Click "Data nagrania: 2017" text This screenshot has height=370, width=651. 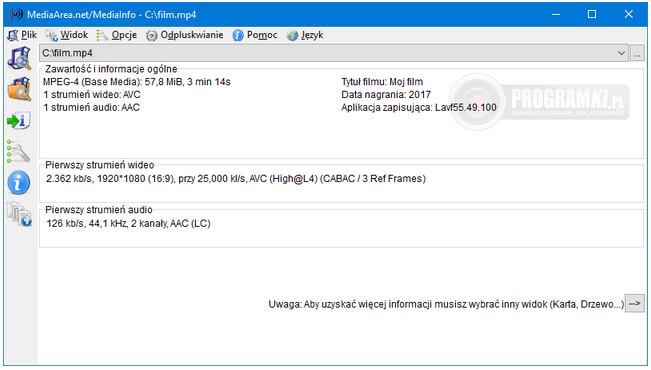[386, 95]
